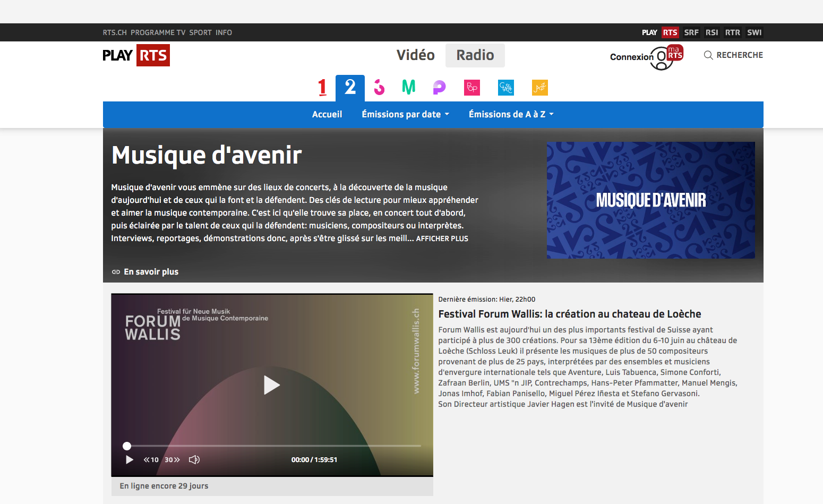This screenshot has width=823, height=504.
Task: Open INFO link in top bar
Action: pyautogui.click(x=224, y=32)
